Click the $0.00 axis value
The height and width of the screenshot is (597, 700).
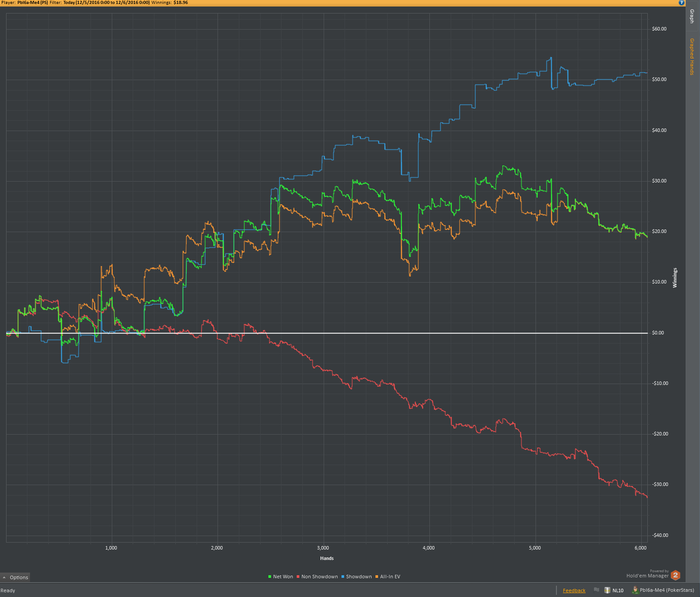click(x=658, y=333)
